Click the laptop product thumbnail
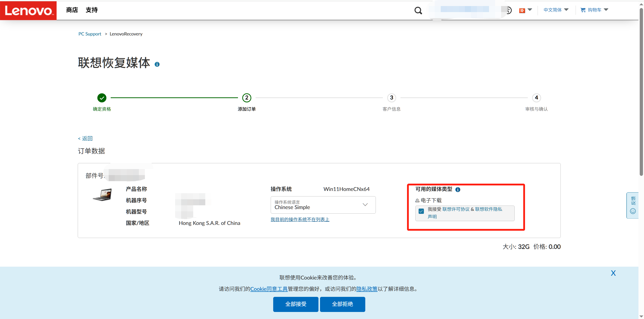The image size is (644, 319). 102,195
